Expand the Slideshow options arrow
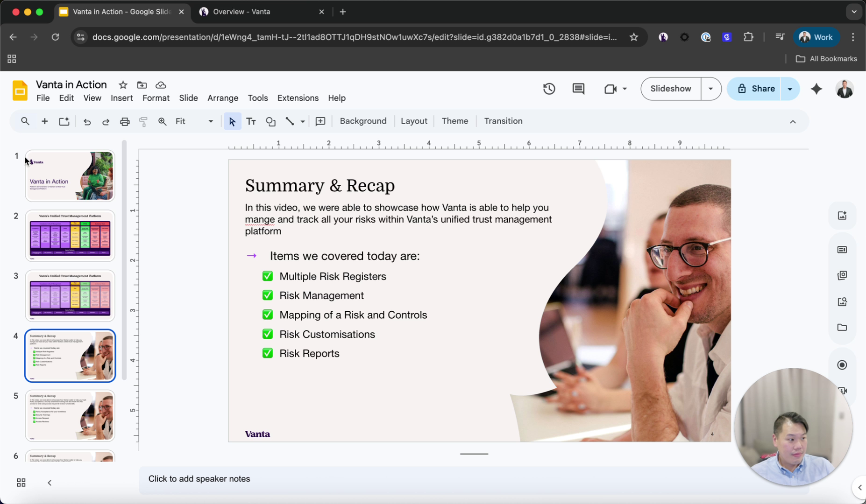 (710, 89)
